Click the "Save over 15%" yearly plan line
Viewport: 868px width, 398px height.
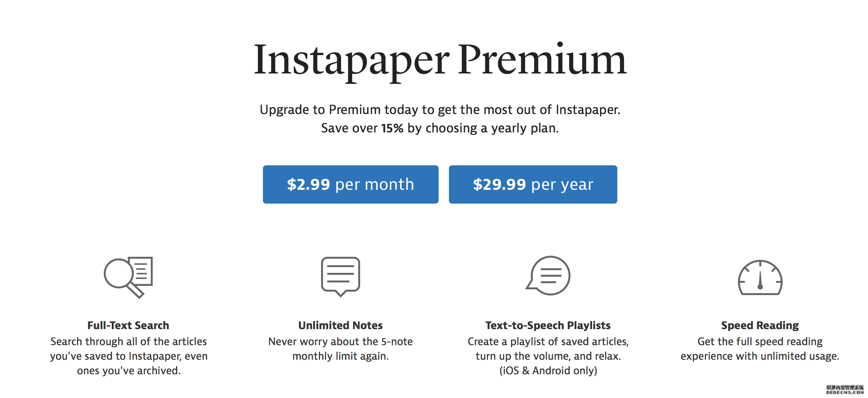point(440,128)
